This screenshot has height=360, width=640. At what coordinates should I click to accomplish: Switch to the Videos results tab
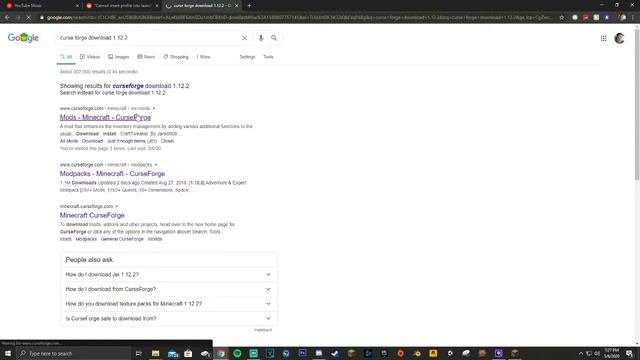(x=90, y=57)
